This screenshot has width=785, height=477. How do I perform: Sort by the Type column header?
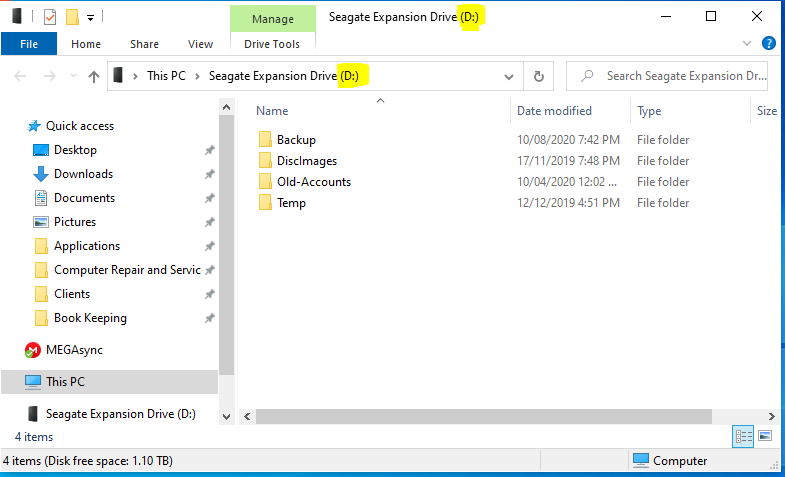[x=649, y=111]
